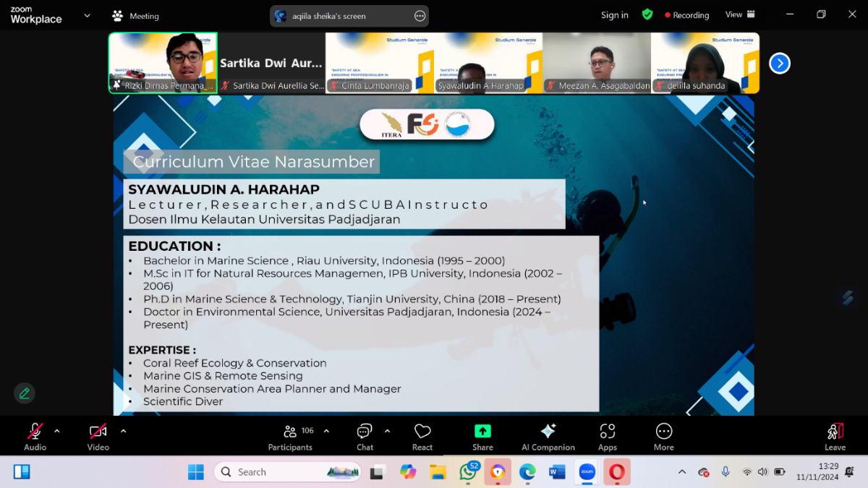Viewport: 868px width, 488px height.
Task: Leave the meeting
Action: click(x=835, y=436)
